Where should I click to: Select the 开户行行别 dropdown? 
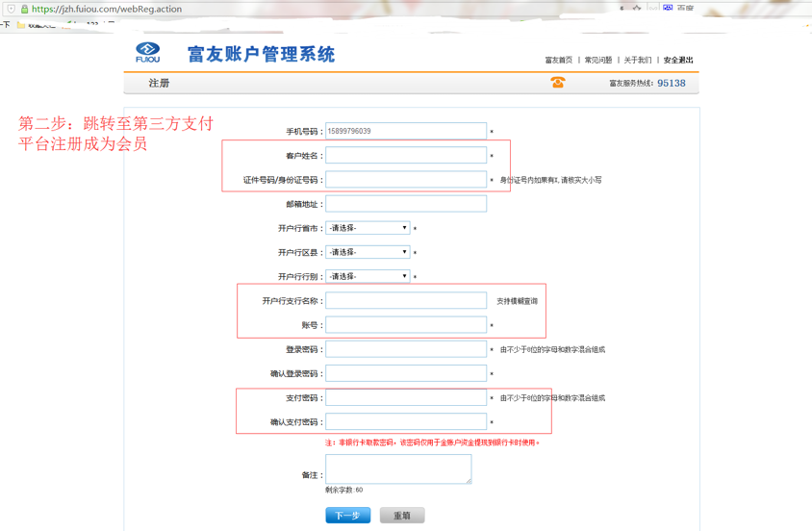(x=368, y=276)
